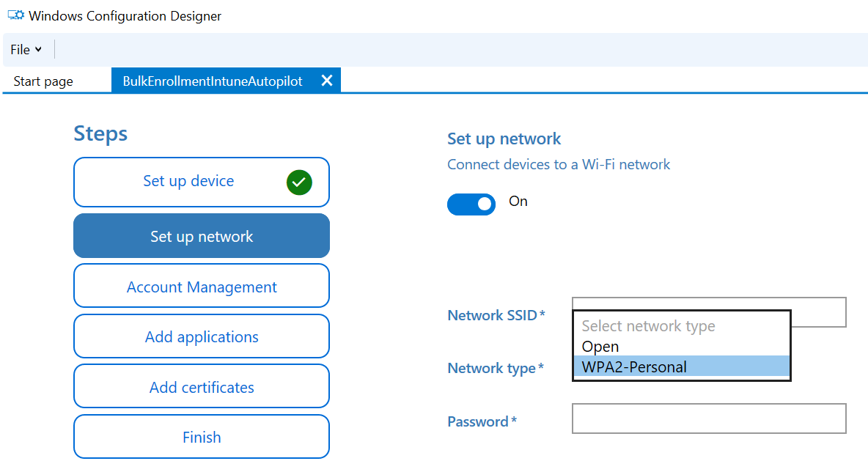The image size is (868, 472).
Task: Choose Open in the network type list
Action: point(682,347)
